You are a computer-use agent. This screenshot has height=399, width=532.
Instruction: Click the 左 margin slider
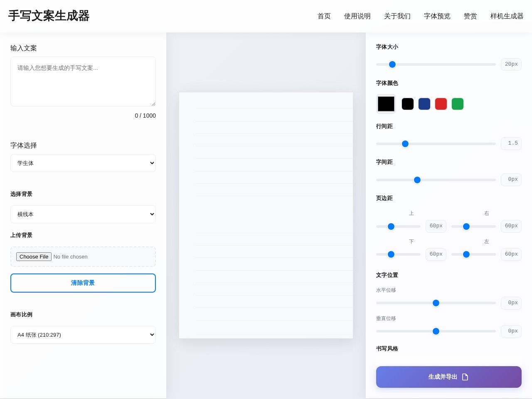point(473,254)
